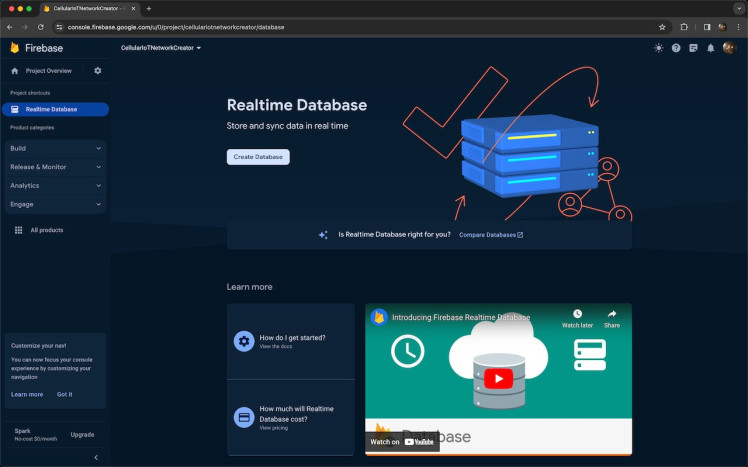Viewport: 748px width, 467px height.
Task: Collapse the sidebar with the bottom chevron
Action: (96, 457)
